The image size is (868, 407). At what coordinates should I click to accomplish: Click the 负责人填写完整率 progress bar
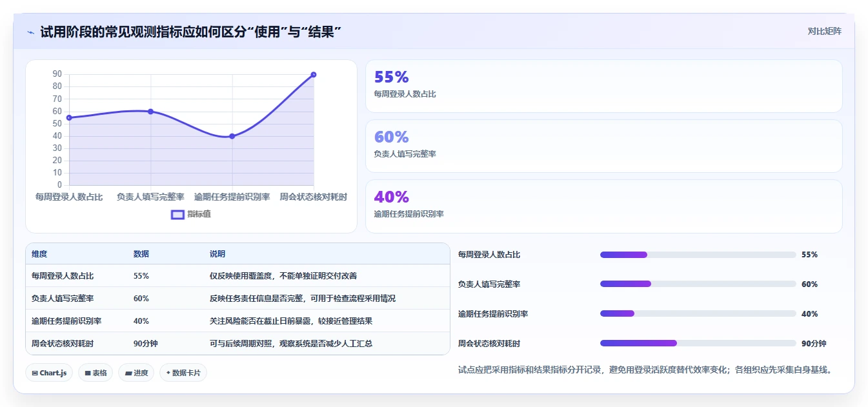698,284
